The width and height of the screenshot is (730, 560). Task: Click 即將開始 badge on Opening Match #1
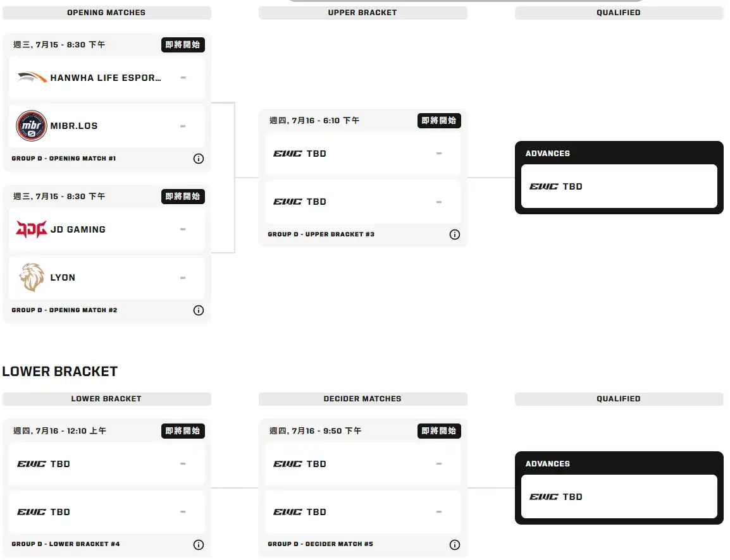(183, 45)
